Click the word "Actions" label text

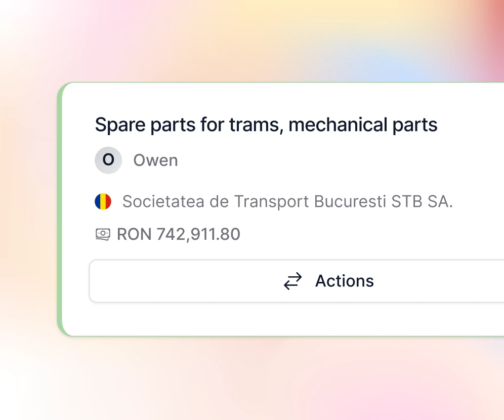(344, 281)
